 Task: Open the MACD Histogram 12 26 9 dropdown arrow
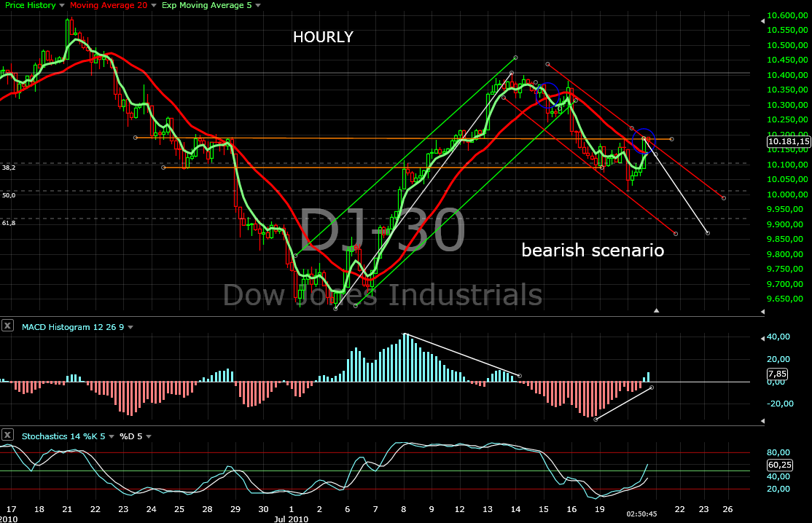(130, 328)
